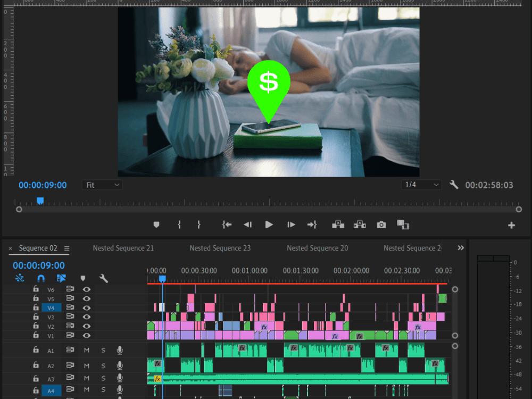Toggle sync lock for track A1

pyautogui.click(x=70, y=350)
